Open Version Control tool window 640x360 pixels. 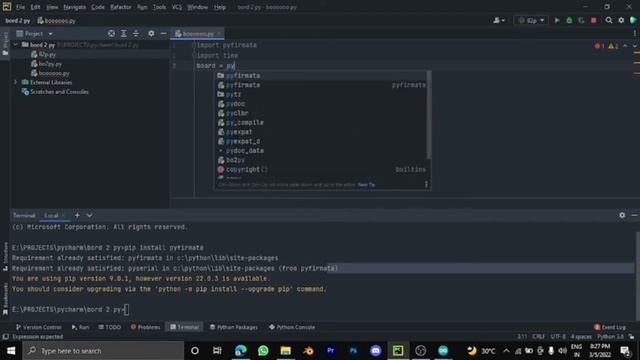38,327
